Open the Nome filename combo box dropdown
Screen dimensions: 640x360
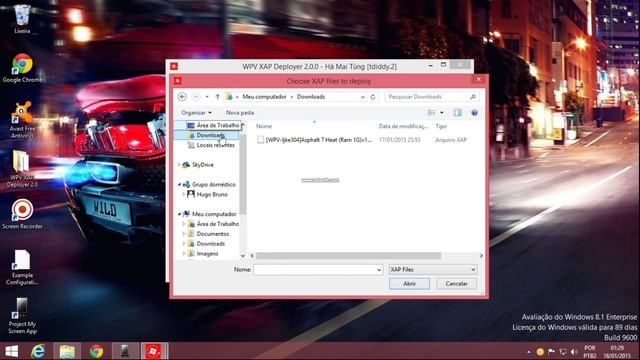coord(379,270)
